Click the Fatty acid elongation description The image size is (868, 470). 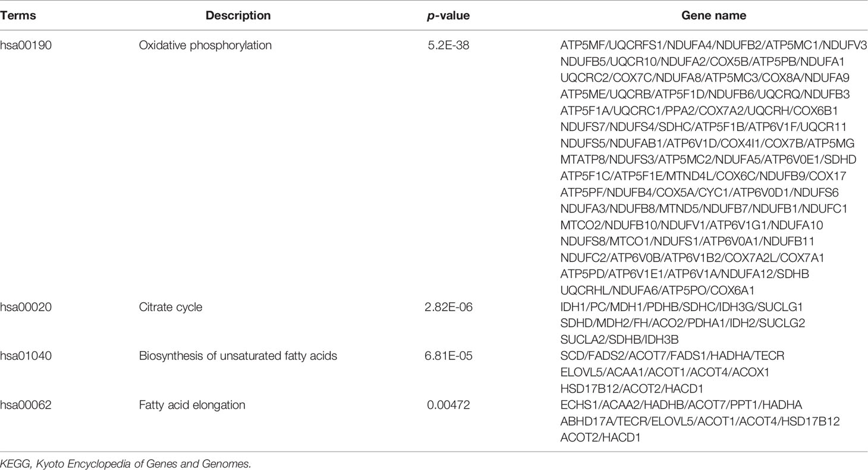[192, 405]
